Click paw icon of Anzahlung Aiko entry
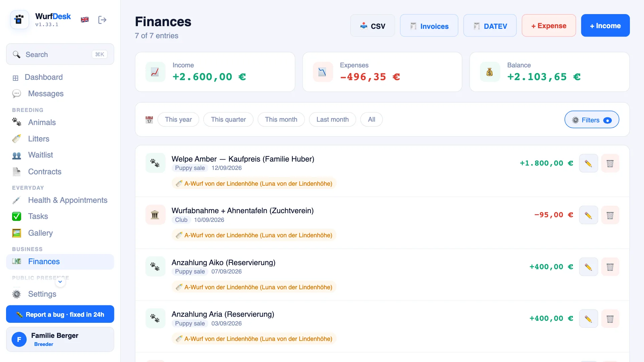Image resolution: width=644 pixels, height=362 pixels. point(155,266)
